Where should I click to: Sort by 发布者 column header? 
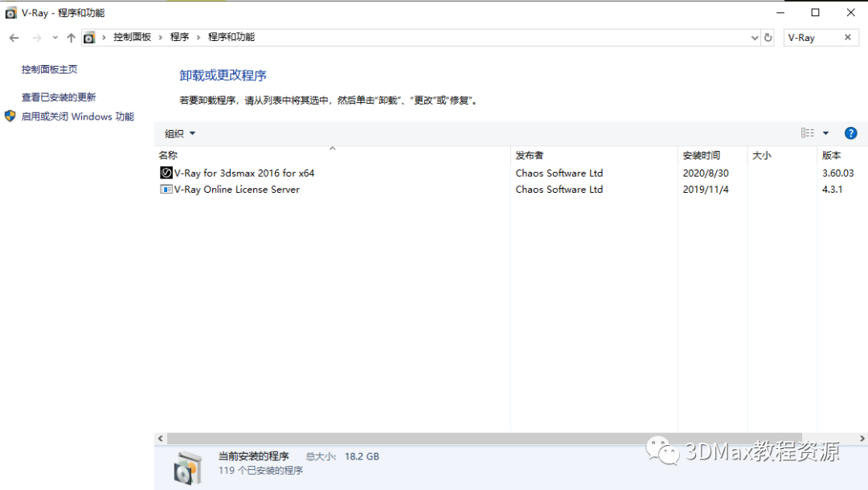594,155
